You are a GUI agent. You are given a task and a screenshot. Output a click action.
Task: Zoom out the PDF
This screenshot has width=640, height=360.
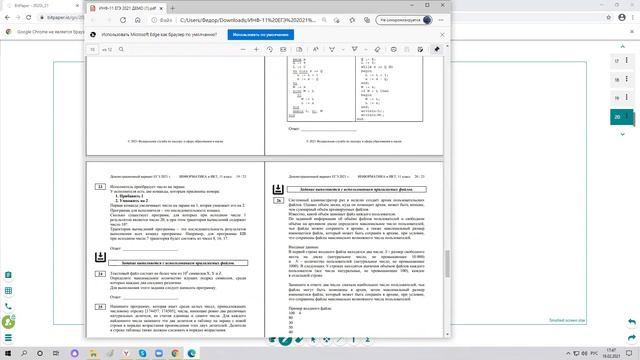tap(243, 49)
